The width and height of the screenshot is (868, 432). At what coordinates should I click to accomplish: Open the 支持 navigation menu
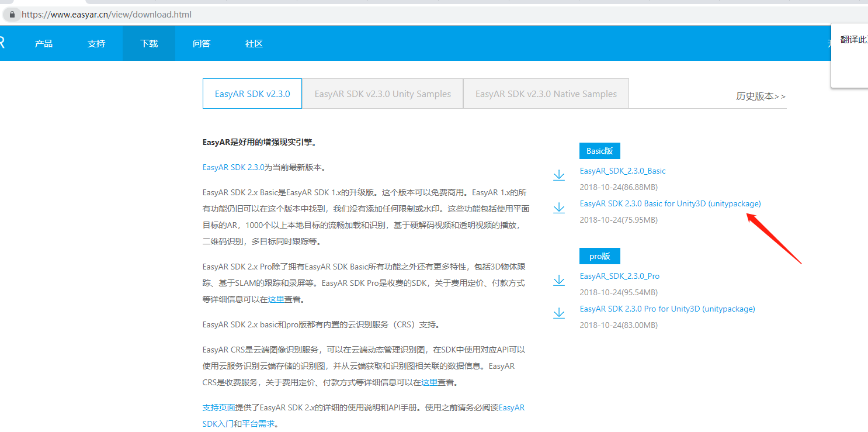96,43
